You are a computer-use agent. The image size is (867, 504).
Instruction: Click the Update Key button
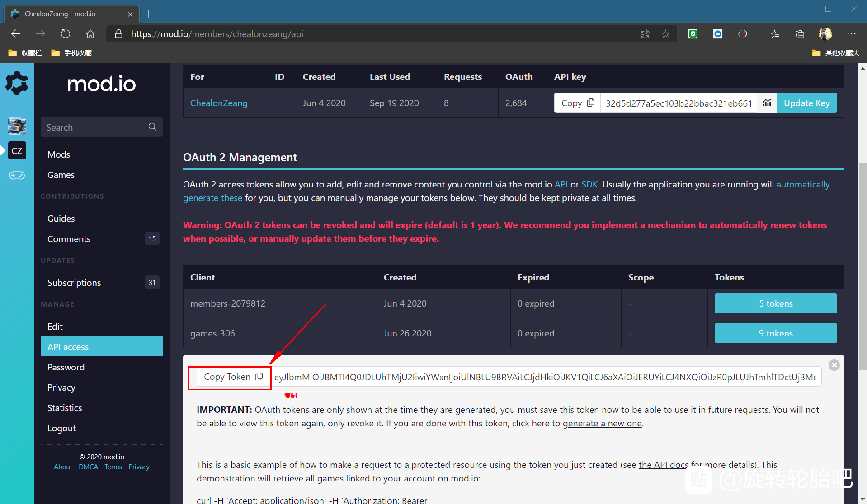coord(806,103)
